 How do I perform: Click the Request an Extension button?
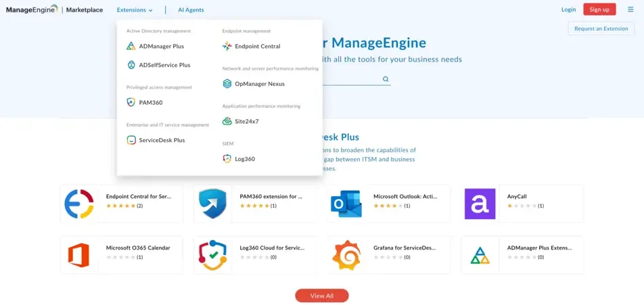coord(601,28)
